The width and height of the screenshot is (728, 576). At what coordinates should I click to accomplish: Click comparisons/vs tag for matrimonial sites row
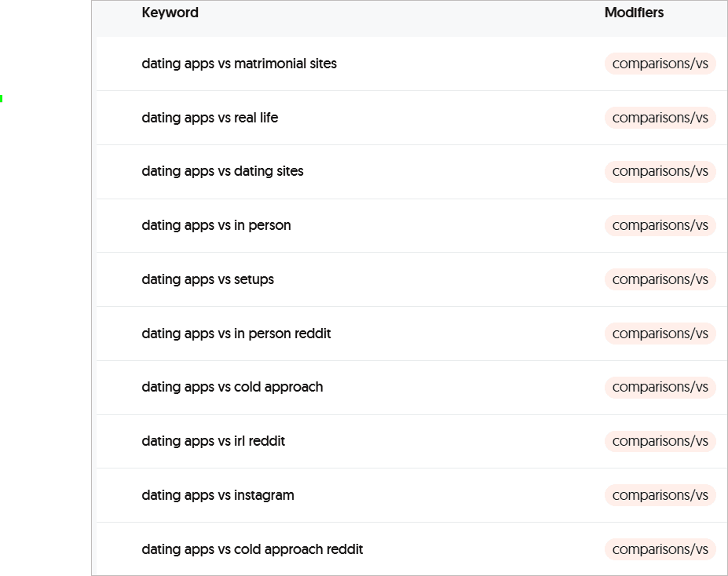(660, 64)
